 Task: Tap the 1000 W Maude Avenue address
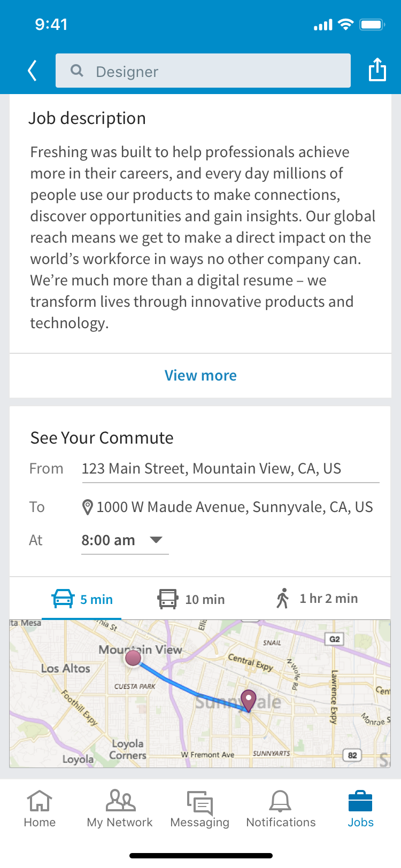click(235, 507)
